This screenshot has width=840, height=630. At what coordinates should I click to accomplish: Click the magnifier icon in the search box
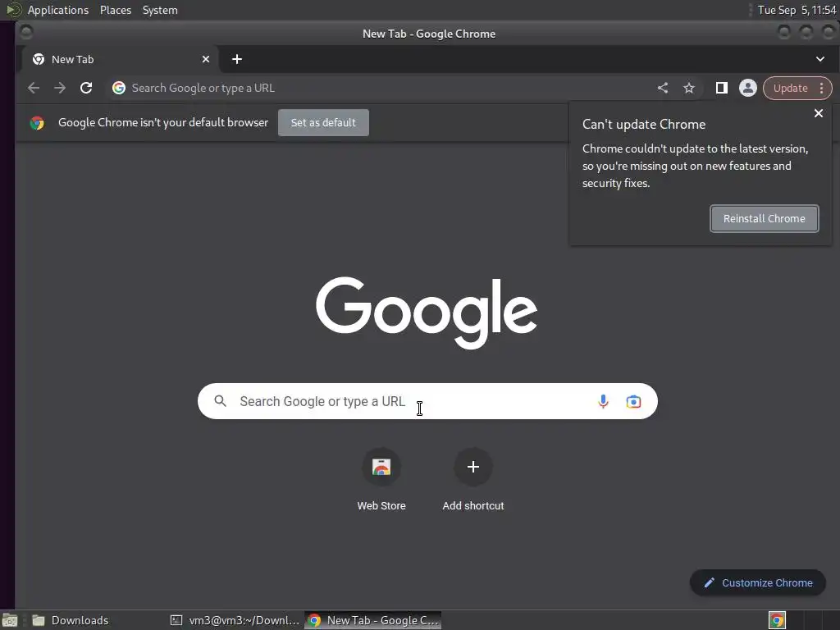click(220, 400)
